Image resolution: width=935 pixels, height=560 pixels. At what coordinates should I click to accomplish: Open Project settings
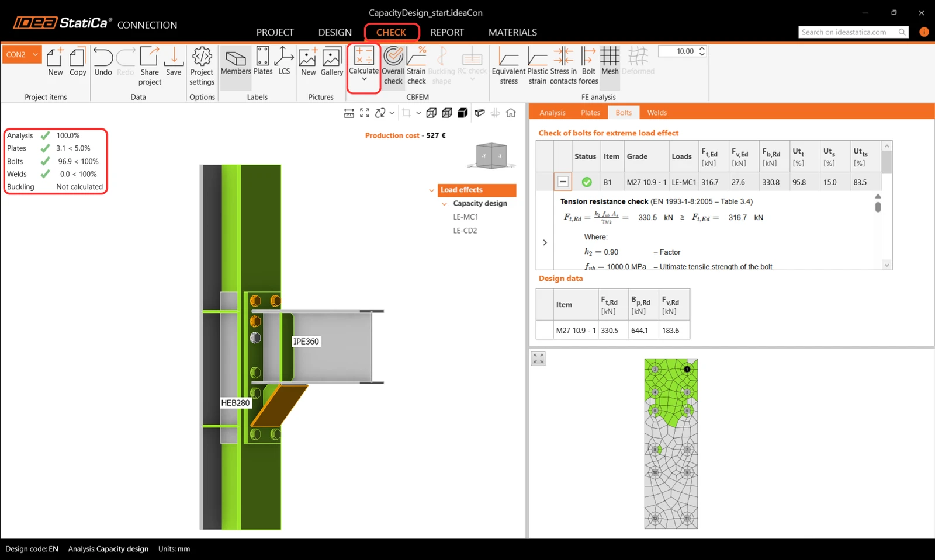pyautogui.click(x=202, y=67)
